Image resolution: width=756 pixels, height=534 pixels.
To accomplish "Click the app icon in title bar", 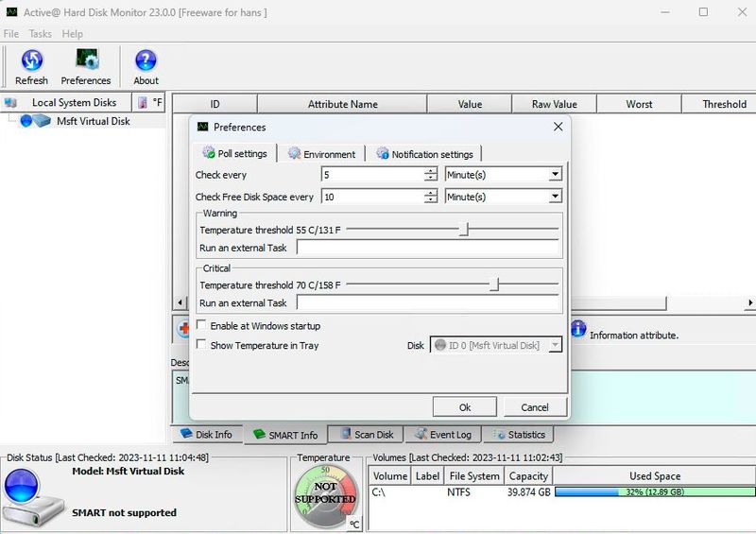I will pyautogui.click(x=11, y=12).
